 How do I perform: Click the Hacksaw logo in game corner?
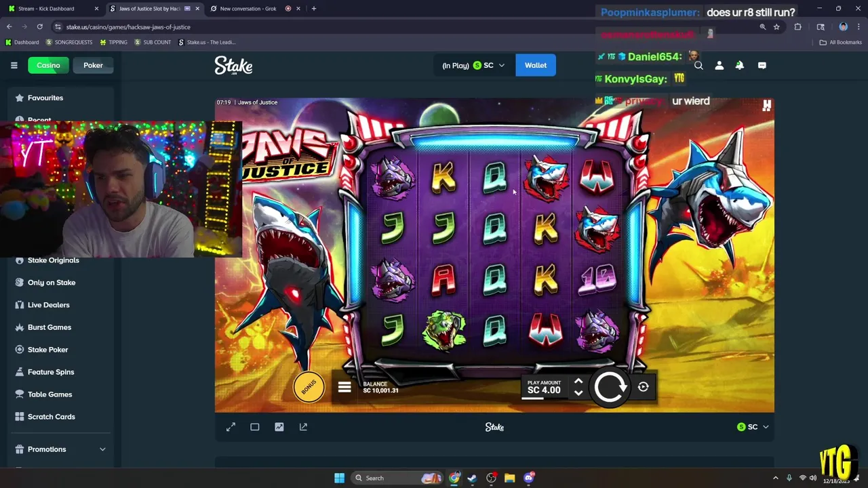point(766,106)
